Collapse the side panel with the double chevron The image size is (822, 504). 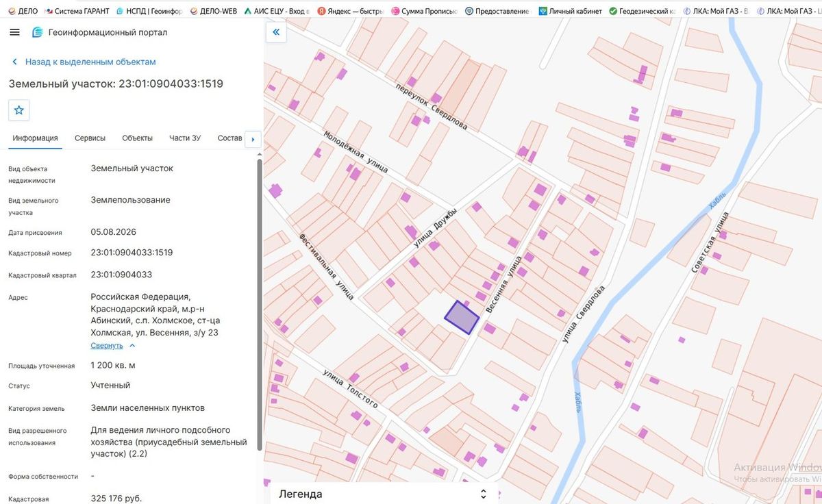275,32
